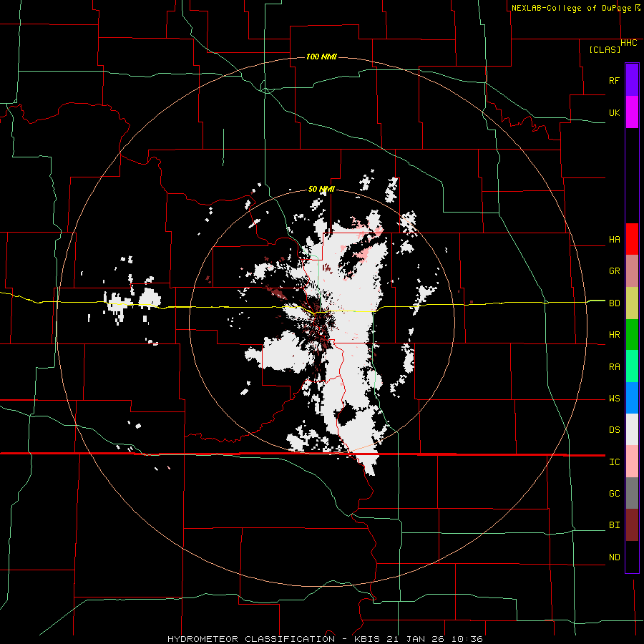Click the HA red legend swatch
This screenshot has height=644, width=644.
tap(632, 239)
